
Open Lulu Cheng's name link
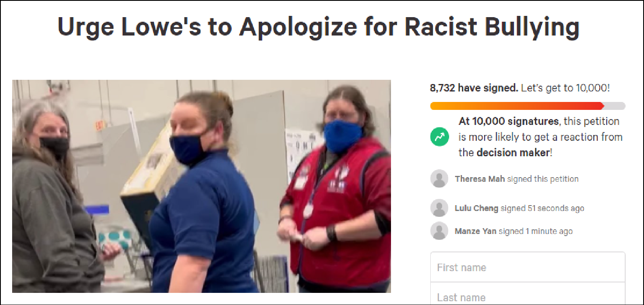tap(476, 208)
